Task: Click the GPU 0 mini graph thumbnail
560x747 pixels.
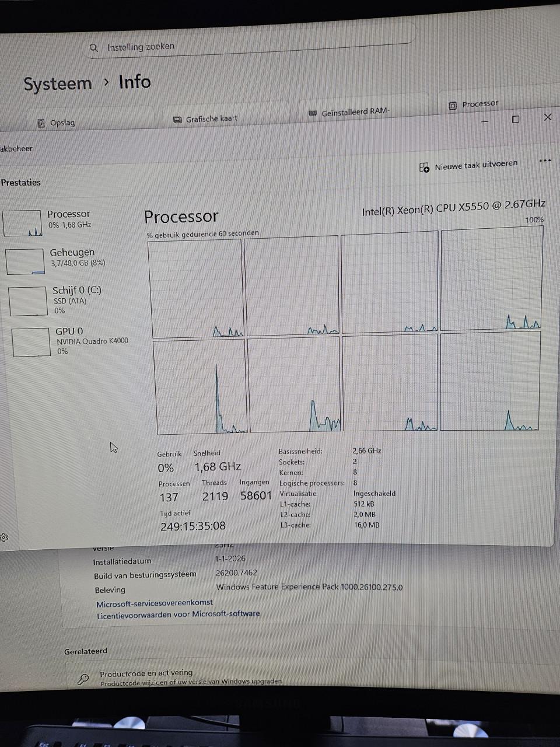Action: click(31, 341)
